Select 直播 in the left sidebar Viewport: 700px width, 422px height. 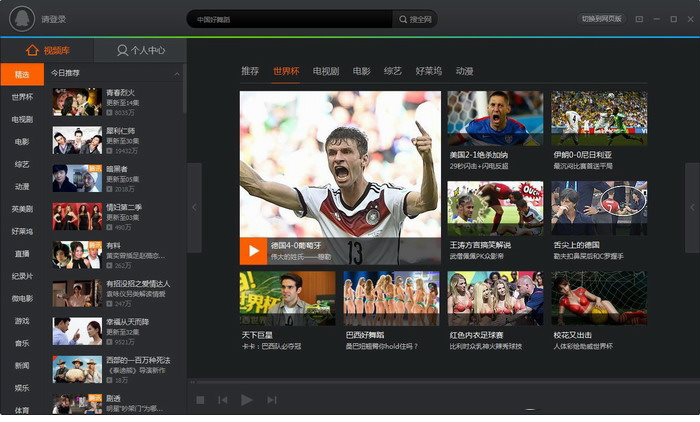(x=22, y=254)
